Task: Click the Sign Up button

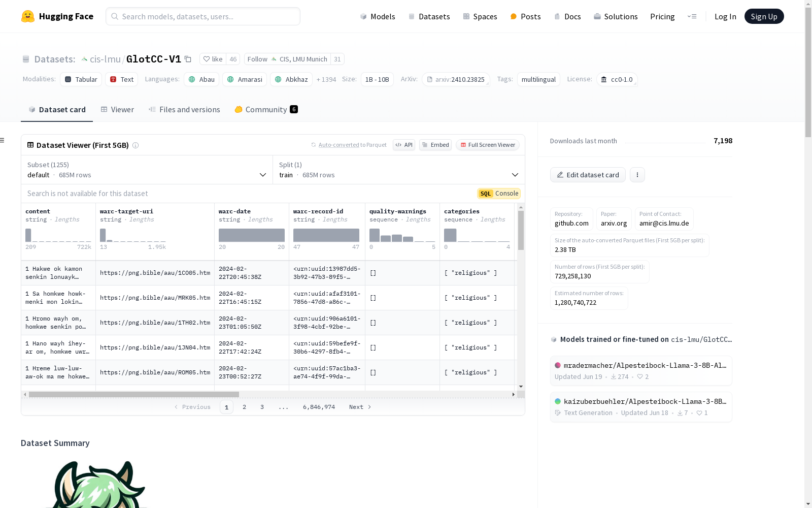Action: pyautogui.click(x=764, y=16)
